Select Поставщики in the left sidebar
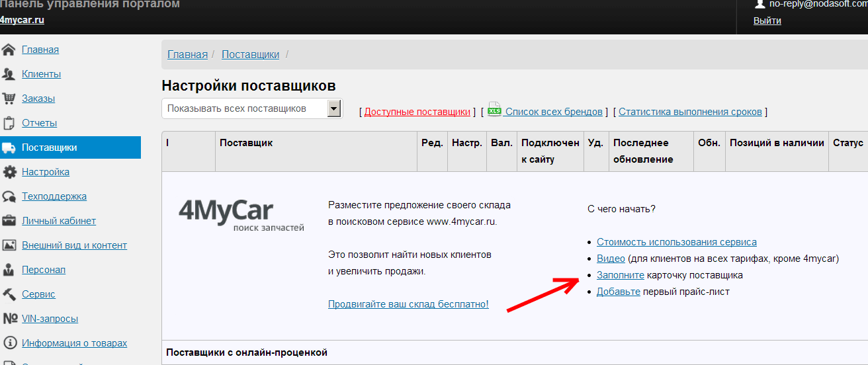This screenshot has width=868, height=365. 49,147
